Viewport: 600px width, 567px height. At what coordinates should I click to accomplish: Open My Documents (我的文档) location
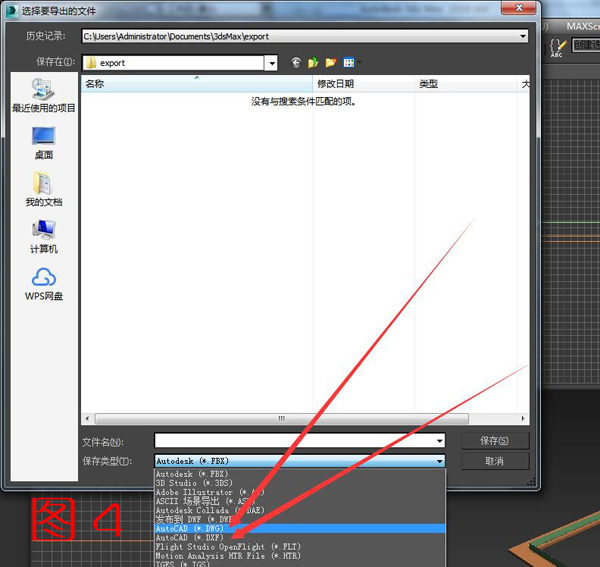[44, 189]
